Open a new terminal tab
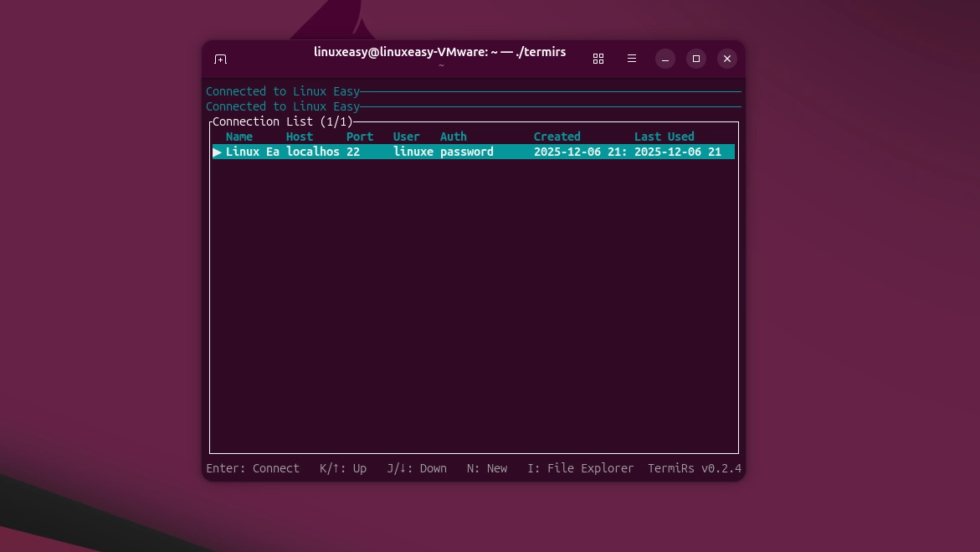980x552 pixels. (x=220, y=59)
